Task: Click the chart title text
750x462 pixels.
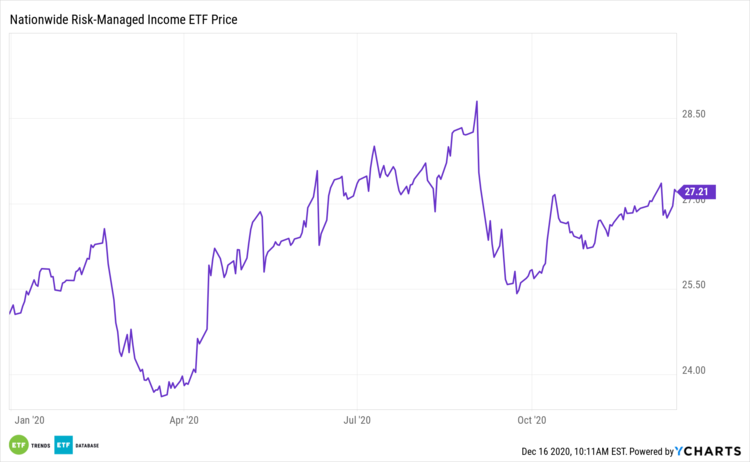Action: pyautogui.click(x=130, y=19)
